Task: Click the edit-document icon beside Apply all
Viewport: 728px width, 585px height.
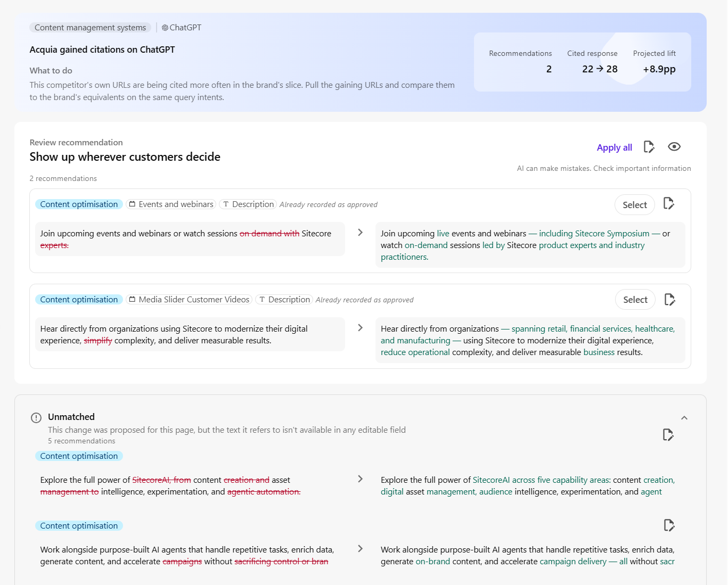Action: pyautogui.click(x=649, y=147)
